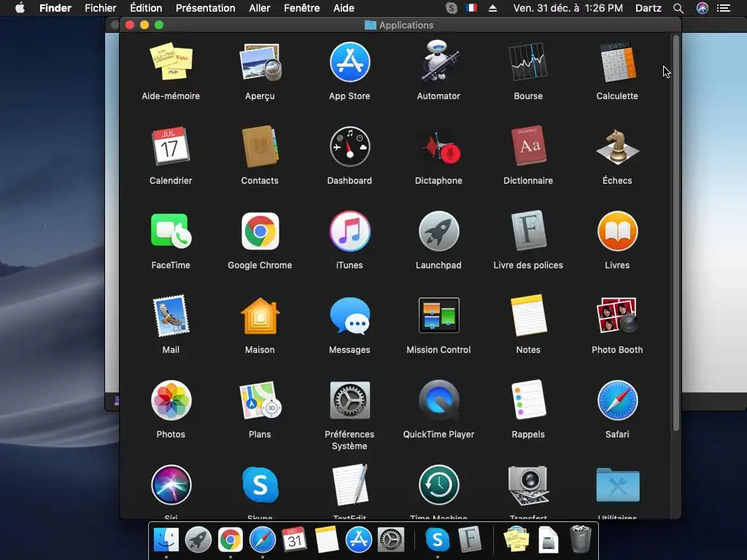Open the Trash in the Dock

pos(581,539)
